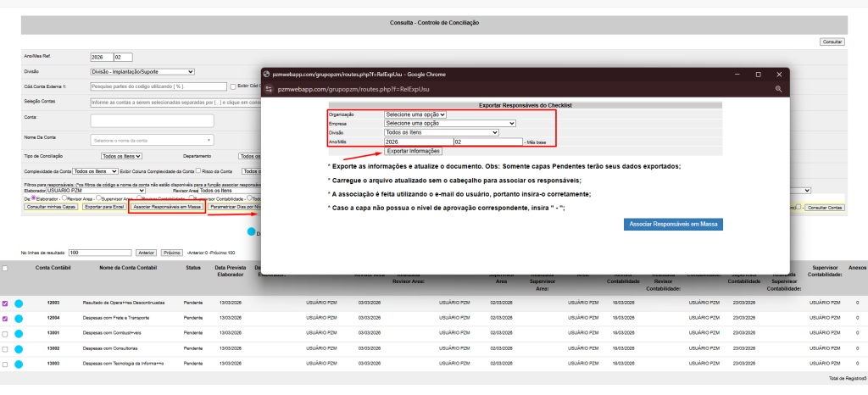This screenshot has width=868, height=395.
Task: Click the blue status circle for account 13002
Action: (18, 348)
